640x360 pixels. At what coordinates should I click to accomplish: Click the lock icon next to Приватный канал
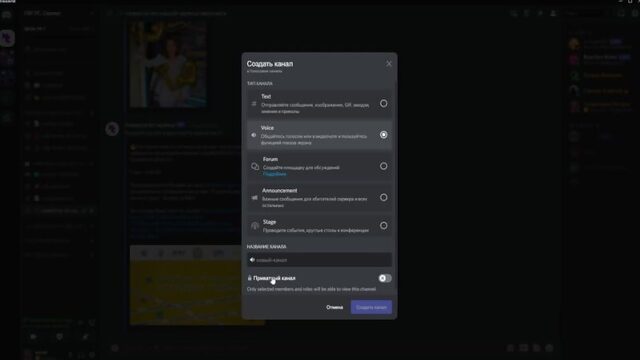(249, 278)
